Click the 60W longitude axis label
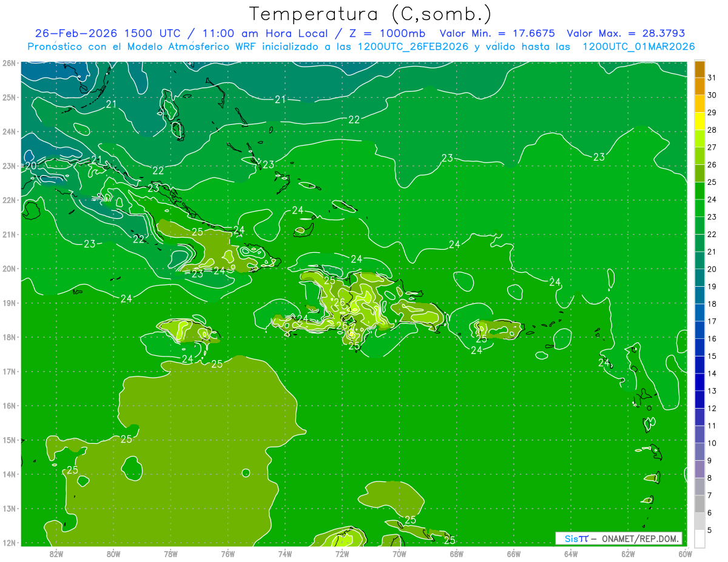The image size is (728, 562). [685, 554]
